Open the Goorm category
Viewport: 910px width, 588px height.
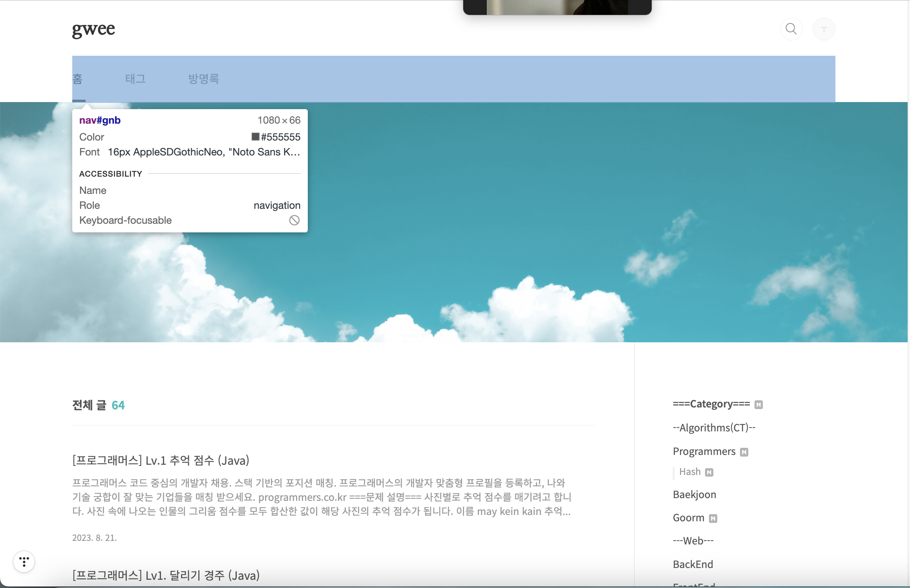[x=688, y=518]
